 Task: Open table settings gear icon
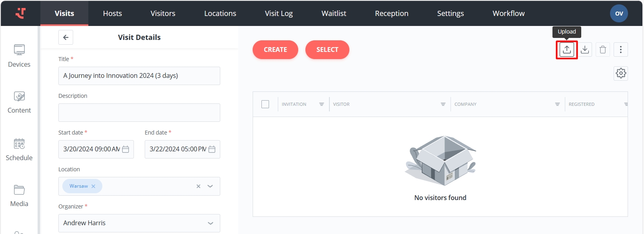pos(620,73)
